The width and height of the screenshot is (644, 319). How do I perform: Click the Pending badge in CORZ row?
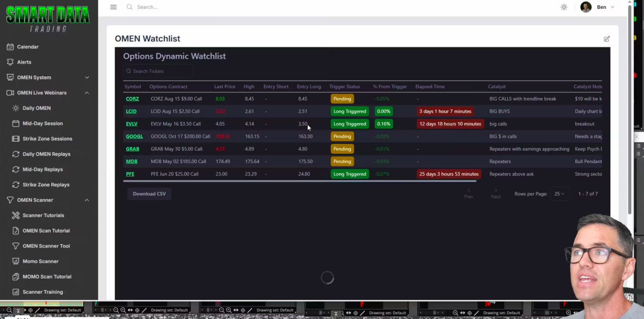[x=342, y=99]
